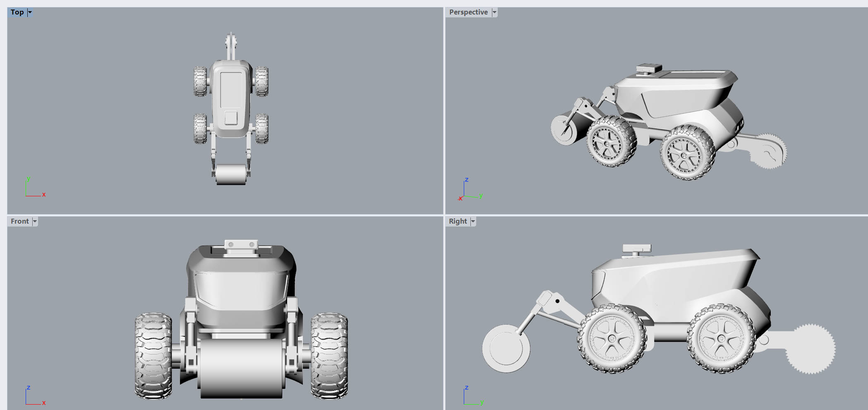This screenshot has width=868, height=410.
Task: Click the axis icon in Perspective viewport
Action: point(470,190)
